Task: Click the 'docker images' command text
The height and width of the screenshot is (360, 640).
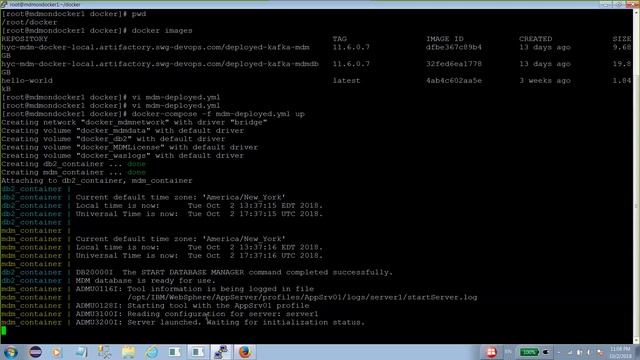Action: point(162,31)
